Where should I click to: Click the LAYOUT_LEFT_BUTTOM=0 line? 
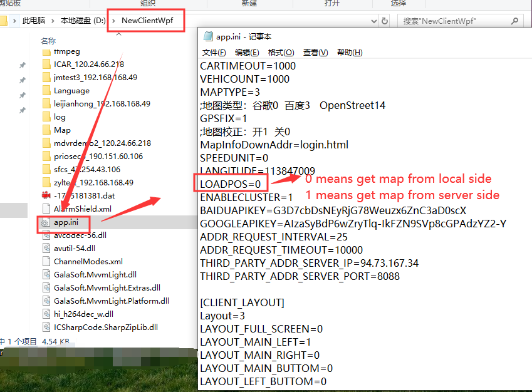click(x=263, y=381)
